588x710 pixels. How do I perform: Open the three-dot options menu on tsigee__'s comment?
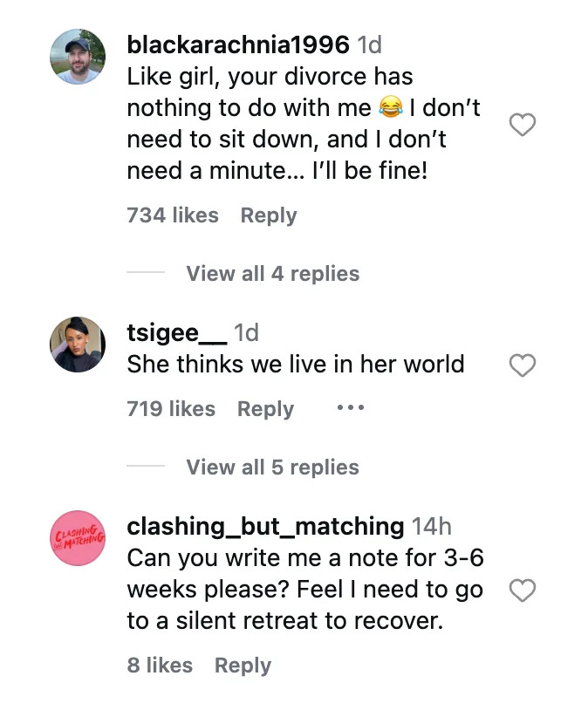coord(351,406)
